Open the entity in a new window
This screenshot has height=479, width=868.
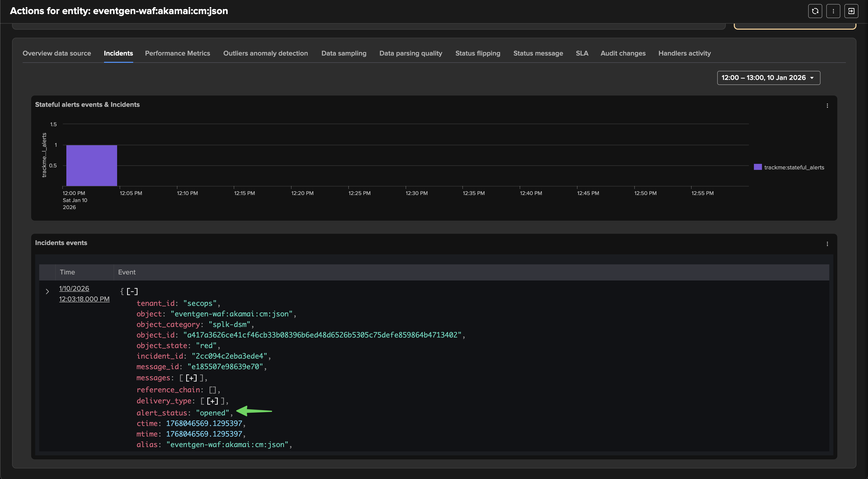click(851, 11)
